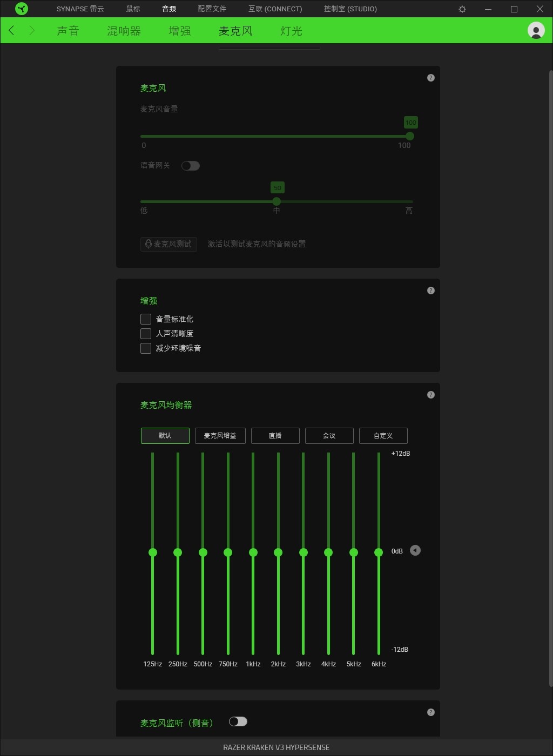Switch to the 增强 tab
Screen dimensions: 553x756
[180, 31]
